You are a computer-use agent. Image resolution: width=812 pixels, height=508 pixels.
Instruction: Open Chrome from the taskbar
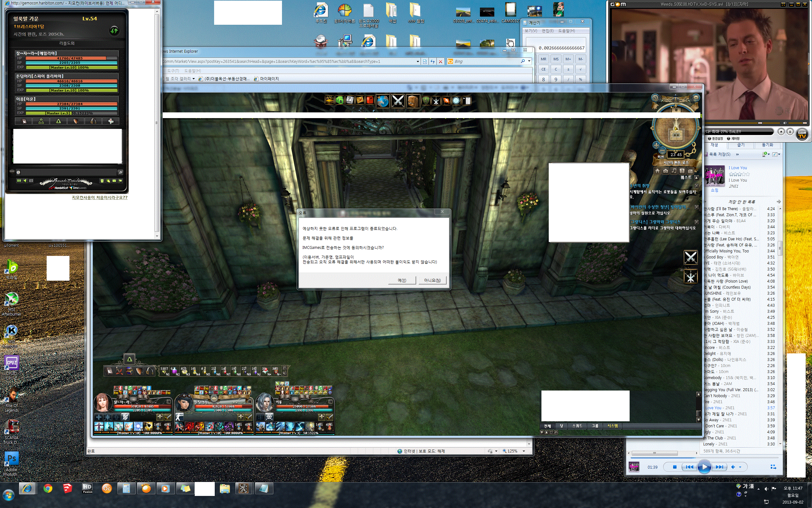coord(48,489)
